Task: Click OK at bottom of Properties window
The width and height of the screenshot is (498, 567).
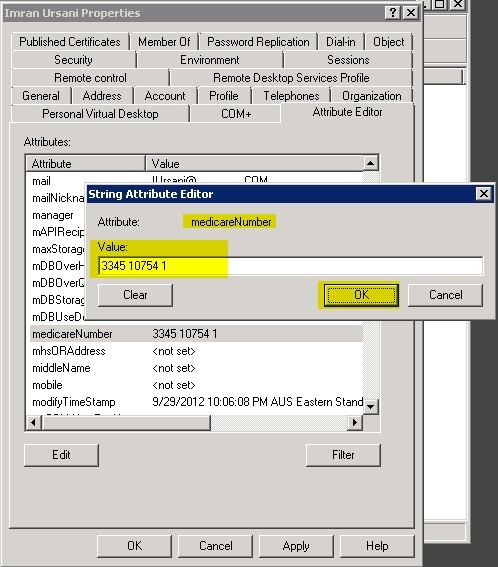Action: [135, 546]
